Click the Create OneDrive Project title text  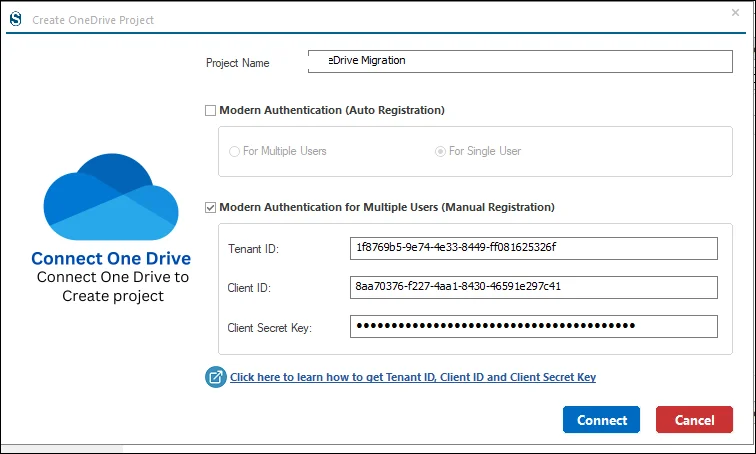click(93, 20)
